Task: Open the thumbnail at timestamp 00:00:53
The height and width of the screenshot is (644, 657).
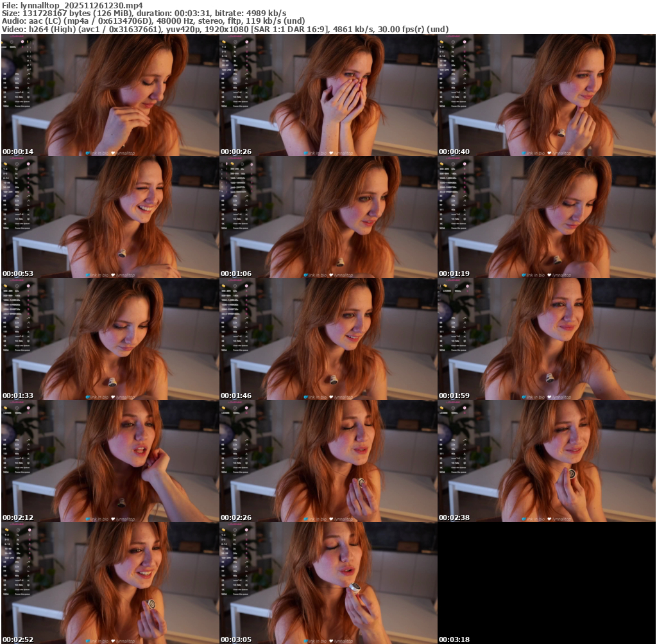Action: (110, 217)
